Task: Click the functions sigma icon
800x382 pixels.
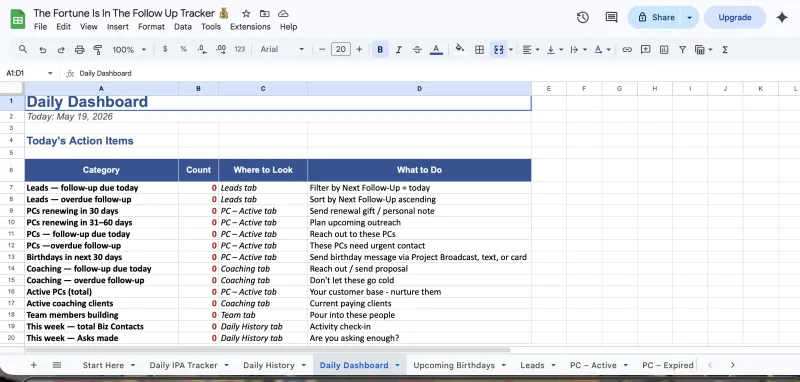Action: click(x=725, y=49)
